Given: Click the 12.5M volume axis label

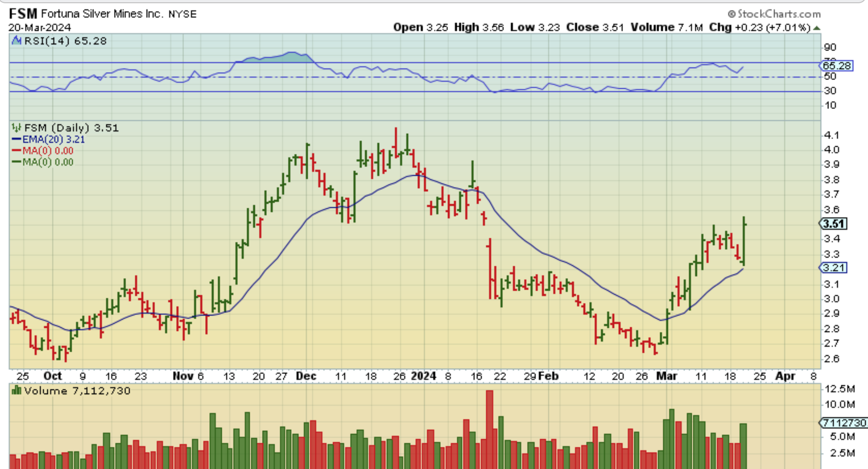Looking at the screenshot, I should click(x=839, y=389).
